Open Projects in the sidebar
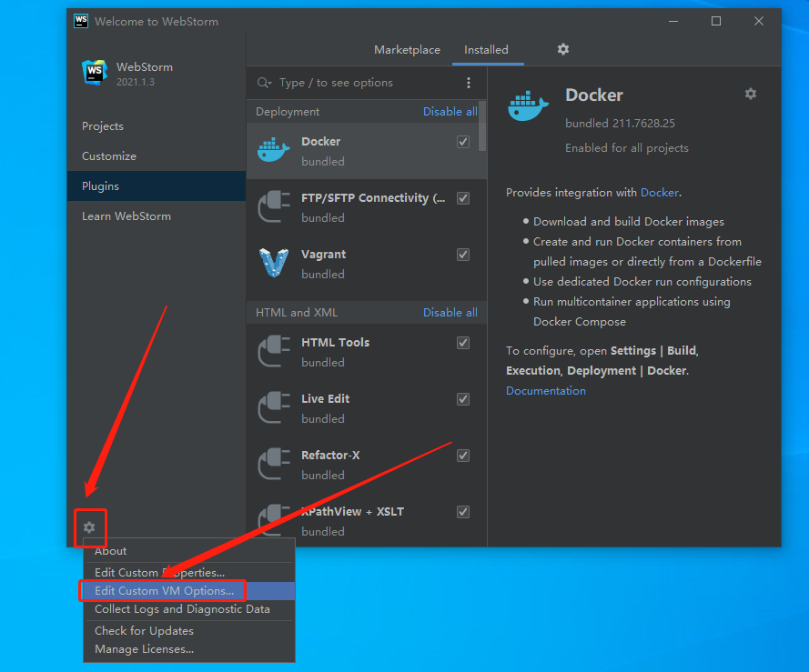Viewport: 809px width, 672px height. (x=157, y=126)
